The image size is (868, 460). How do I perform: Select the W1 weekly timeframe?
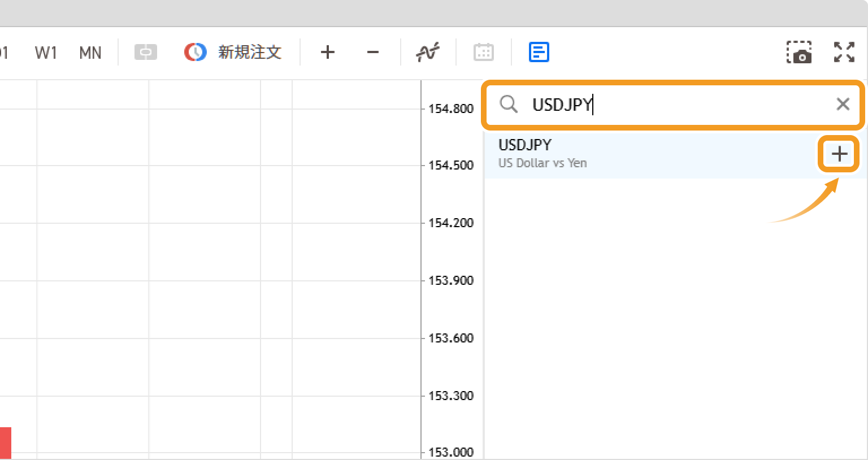pos(46,53)
